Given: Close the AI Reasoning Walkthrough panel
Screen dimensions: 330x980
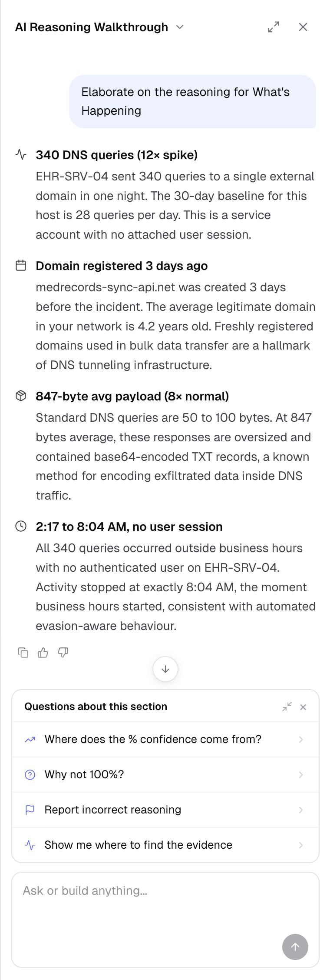Looking at the screenshot, I should coord(303,27).
